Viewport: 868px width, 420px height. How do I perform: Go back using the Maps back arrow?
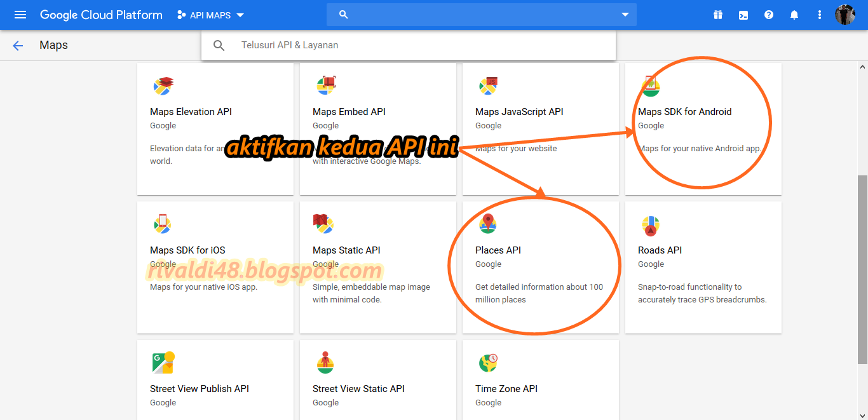[x=18, y=45]
